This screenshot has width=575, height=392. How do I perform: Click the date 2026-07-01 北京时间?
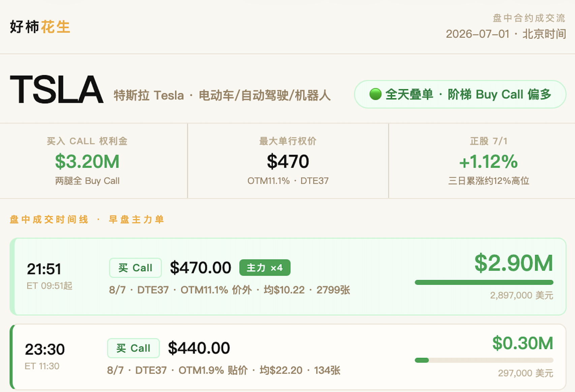click(506, 34)
